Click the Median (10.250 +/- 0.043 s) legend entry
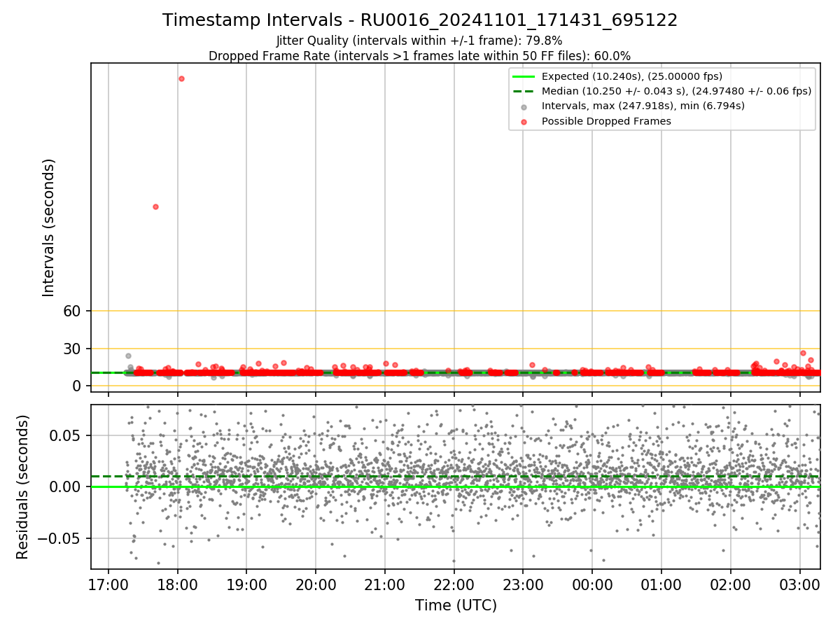The width and height of the screenshot is (840, 630). (676, 91)
